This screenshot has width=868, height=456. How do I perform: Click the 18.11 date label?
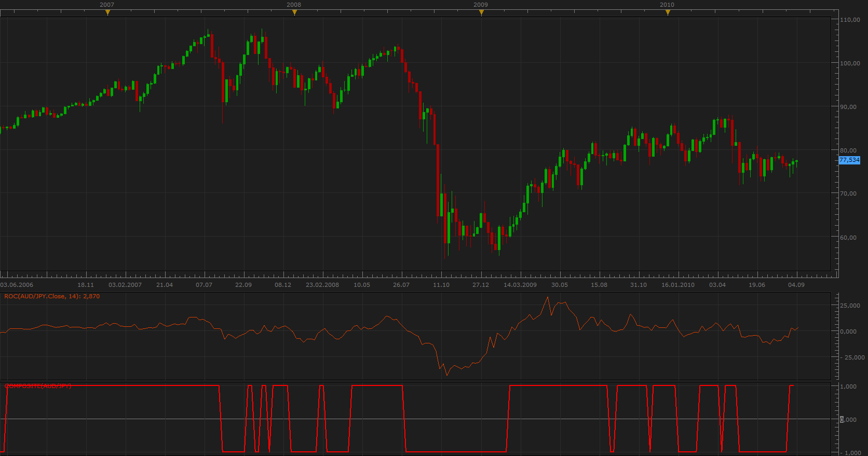tap(86, 285)
